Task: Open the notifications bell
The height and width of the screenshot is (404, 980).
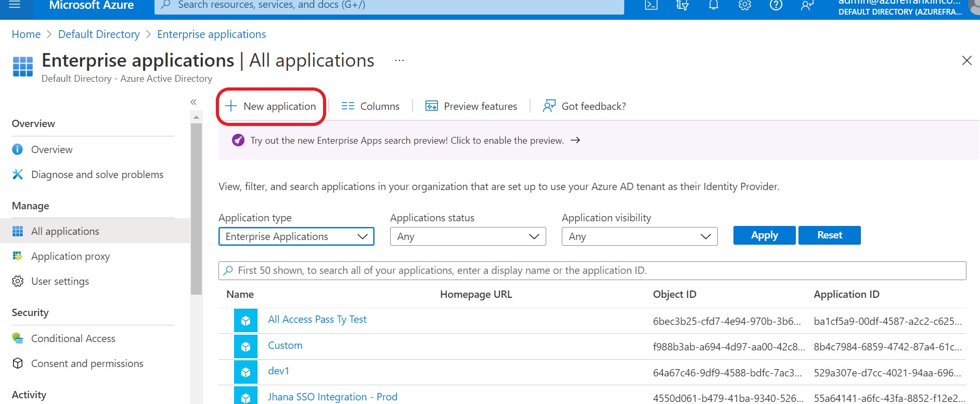Action: pyautogui.click(x=714, y=5)
